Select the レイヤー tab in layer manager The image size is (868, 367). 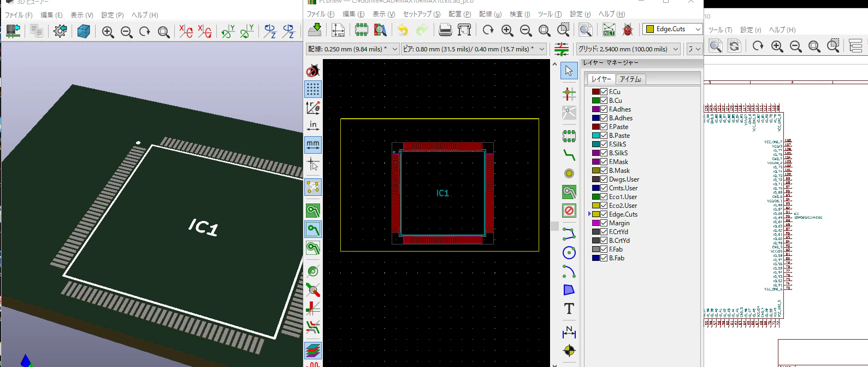click(x=601, y=79)
